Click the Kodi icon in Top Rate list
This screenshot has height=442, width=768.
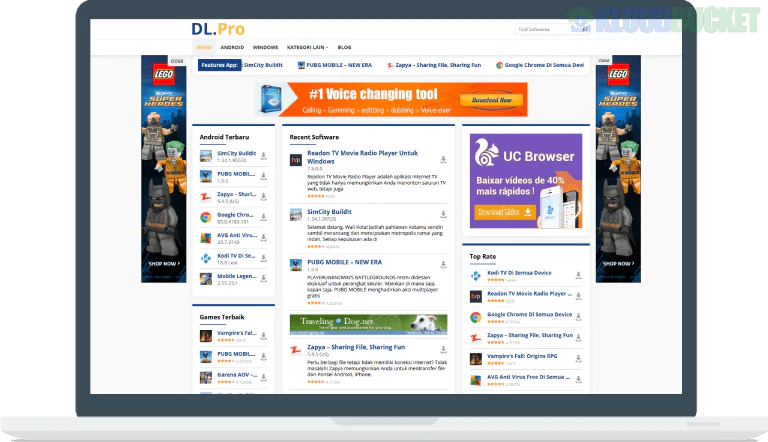pos(477,275)
